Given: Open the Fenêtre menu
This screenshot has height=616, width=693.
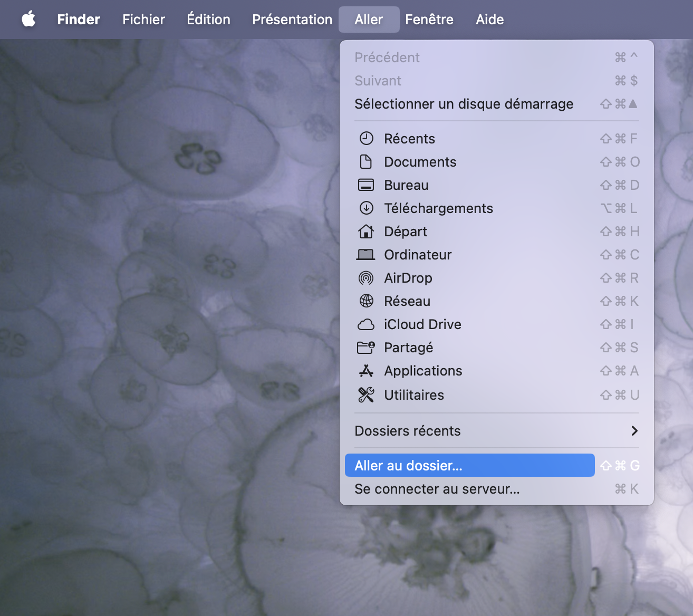Looking at the screenshot, I should [429, 20].
